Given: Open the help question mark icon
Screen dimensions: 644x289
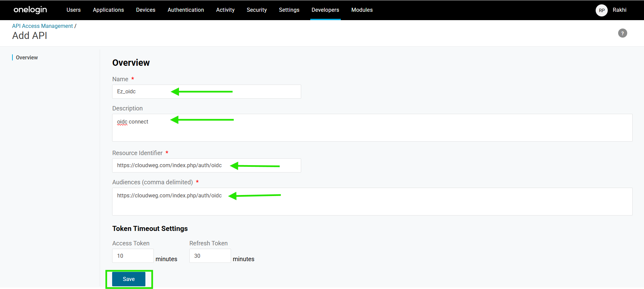Looking at the screenshot, I should coord(623,33).
